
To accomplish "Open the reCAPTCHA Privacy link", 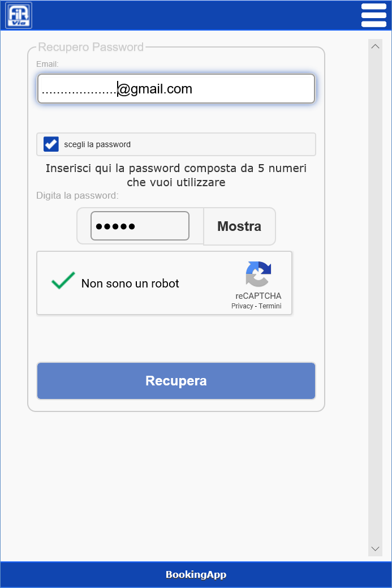I will click(x=242, y=306).
